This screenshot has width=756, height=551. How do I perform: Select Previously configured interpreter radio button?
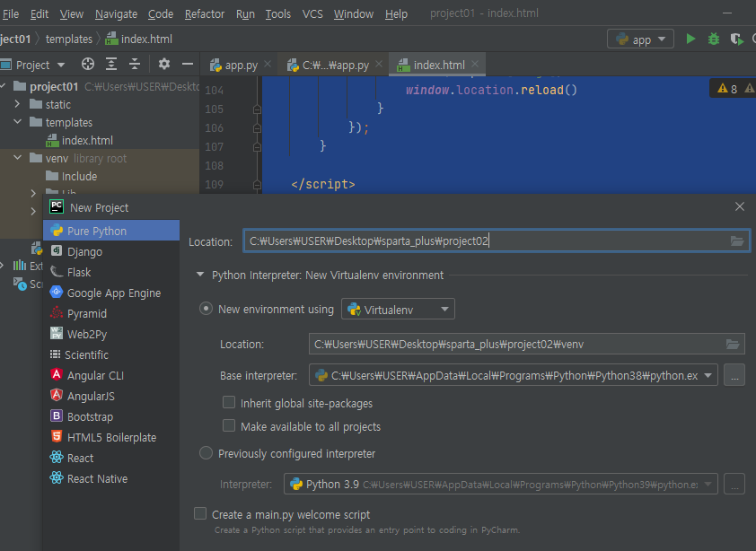206,453
